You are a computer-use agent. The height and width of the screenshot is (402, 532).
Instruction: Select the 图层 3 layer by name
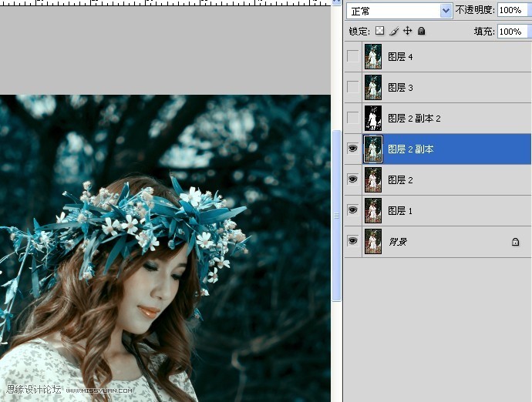pyautogui.click(x=400, y=88)
